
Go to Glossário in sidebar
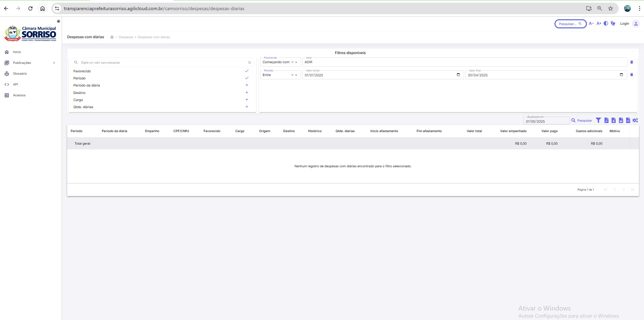pyautogui.click(x=20, y=74)
